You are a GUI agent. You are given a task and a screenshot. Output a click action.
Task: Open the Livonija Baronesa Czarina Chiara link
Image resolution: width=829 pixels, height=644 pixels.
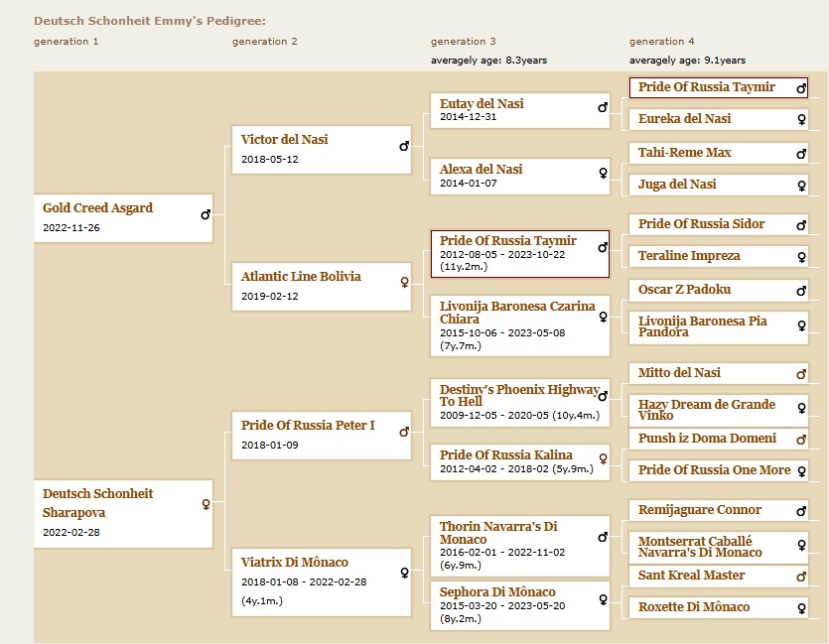coord(517,313)
